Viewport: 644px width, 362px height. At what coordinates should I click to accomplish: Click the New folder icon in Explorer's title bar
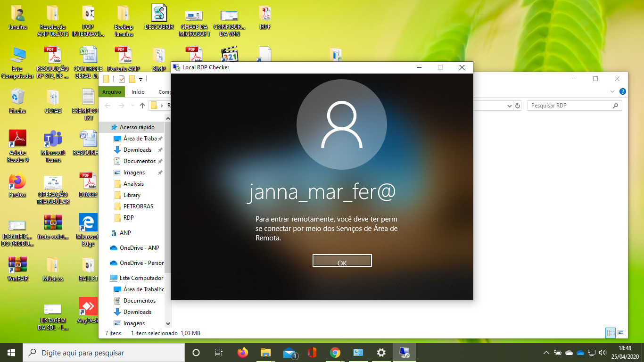click(132, 79)
